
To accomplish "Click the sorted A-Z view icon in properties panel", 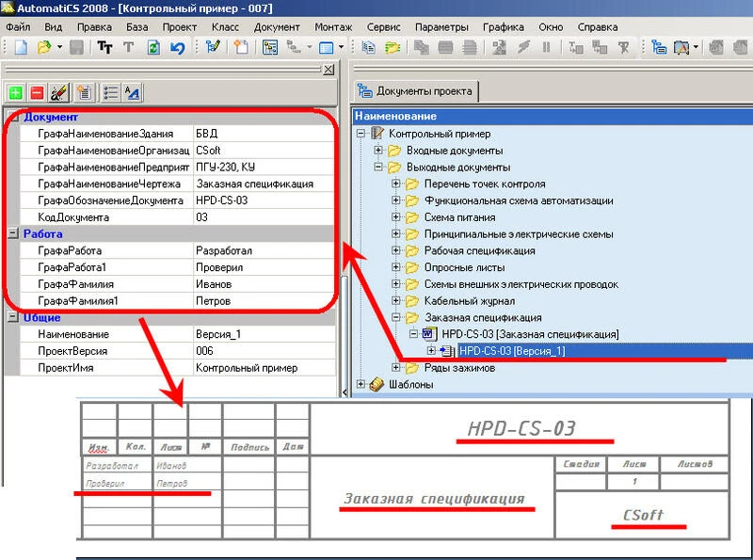I will coord(133,92).
